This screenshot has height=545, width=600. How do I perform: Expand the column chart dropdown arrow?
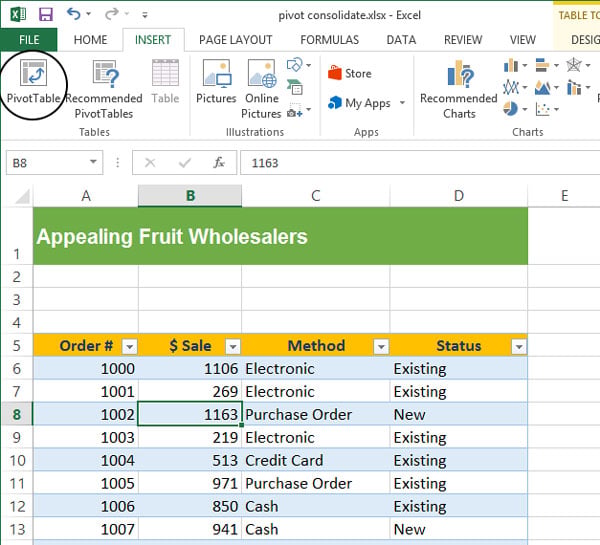click(525, 65)
